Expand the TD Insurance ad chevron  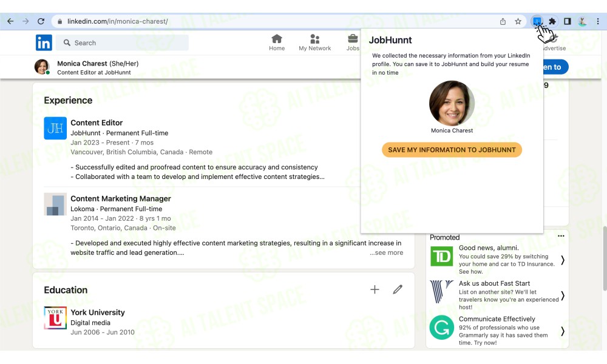point(563,260)
